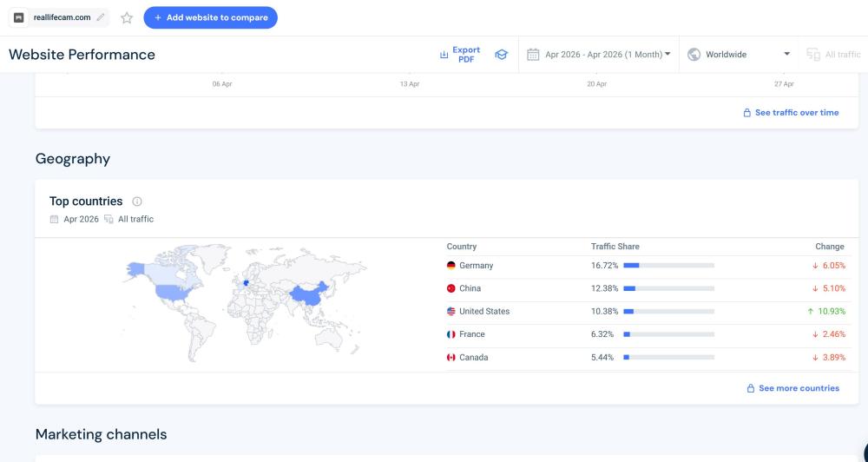Click the Country column header
868x462 pixels.
tap(462, 247)
